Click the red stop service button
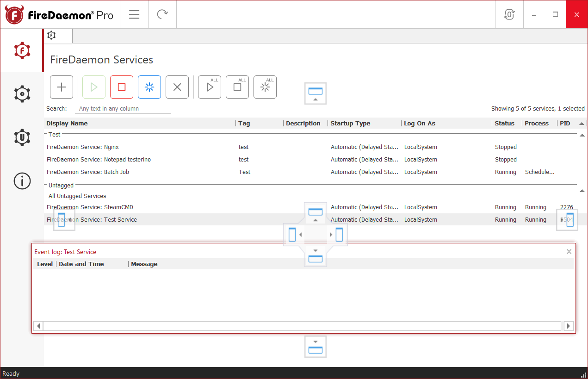The image size is (588, 379). (x=122, y=87)
